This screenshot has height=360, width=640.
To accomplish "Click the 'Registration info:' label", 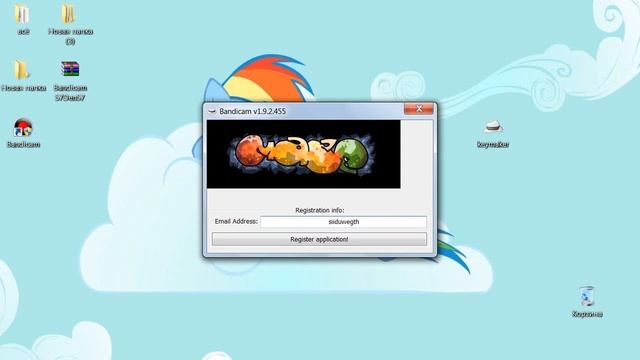I will [x=320, y=210].
